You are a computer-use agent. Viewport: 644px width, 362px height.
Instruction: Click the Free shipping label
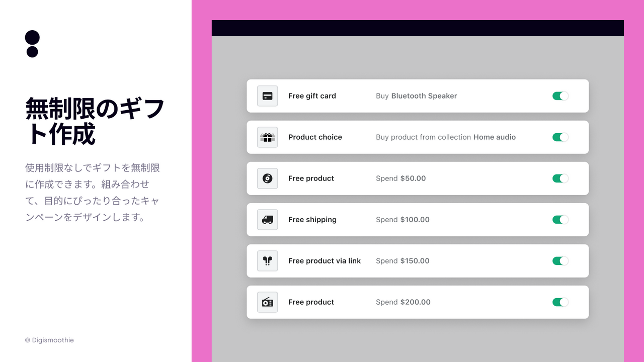click(312, 220)
